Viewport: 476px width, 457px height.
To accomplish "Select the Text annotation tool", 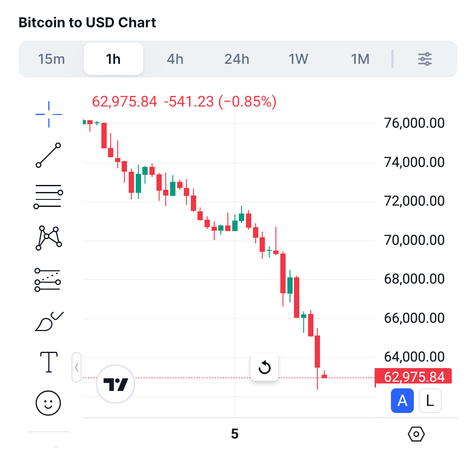I will [x=48, y=362].
